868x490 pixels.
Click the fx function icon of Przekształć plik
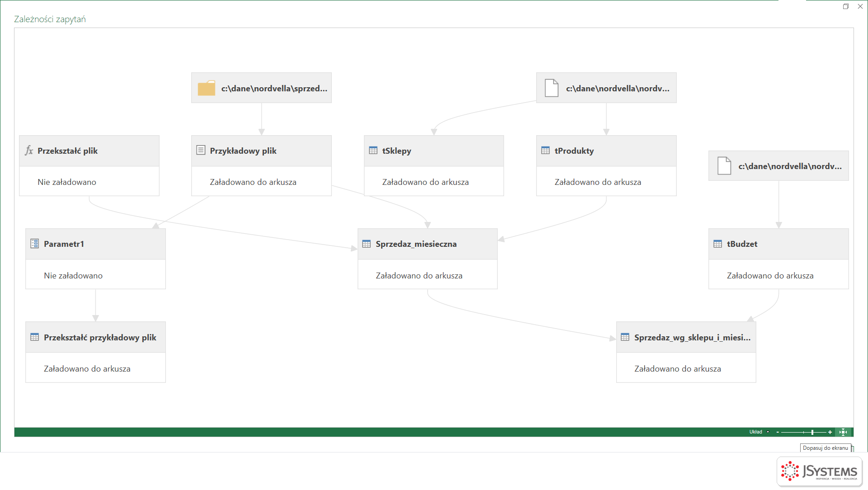click(29, 151)
